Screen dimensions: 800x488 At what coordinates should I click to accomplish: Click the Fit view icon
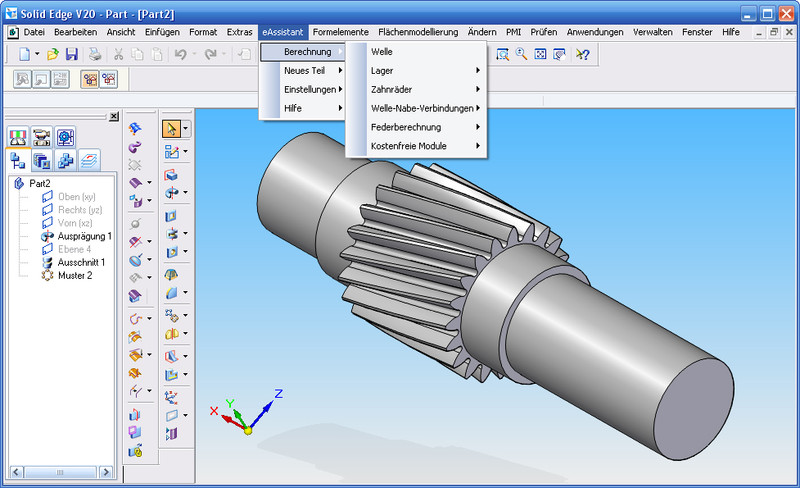tap(540, 54)
